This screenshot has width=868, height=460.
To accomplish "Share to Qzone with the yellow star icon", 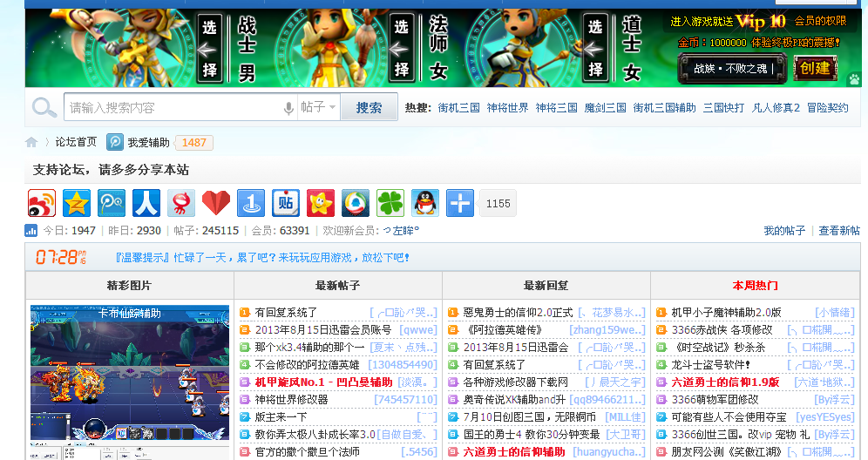I will coord(77,203).
